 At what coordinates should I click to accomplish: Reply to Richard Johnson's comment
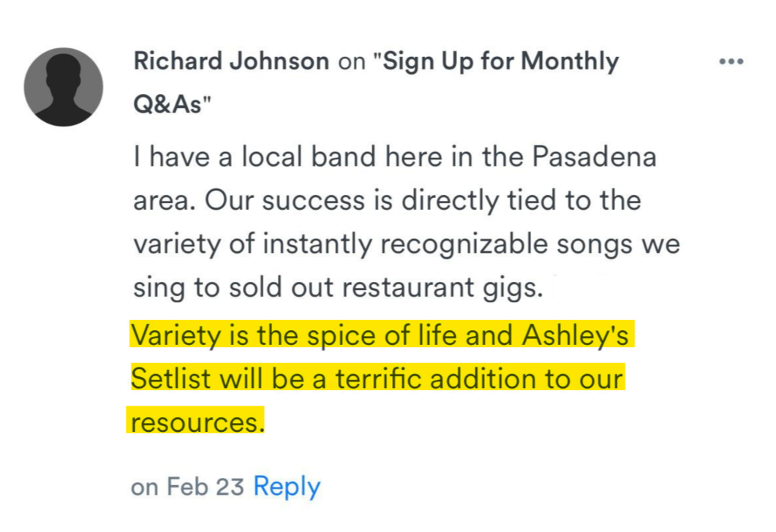click(x=287, y=487)
